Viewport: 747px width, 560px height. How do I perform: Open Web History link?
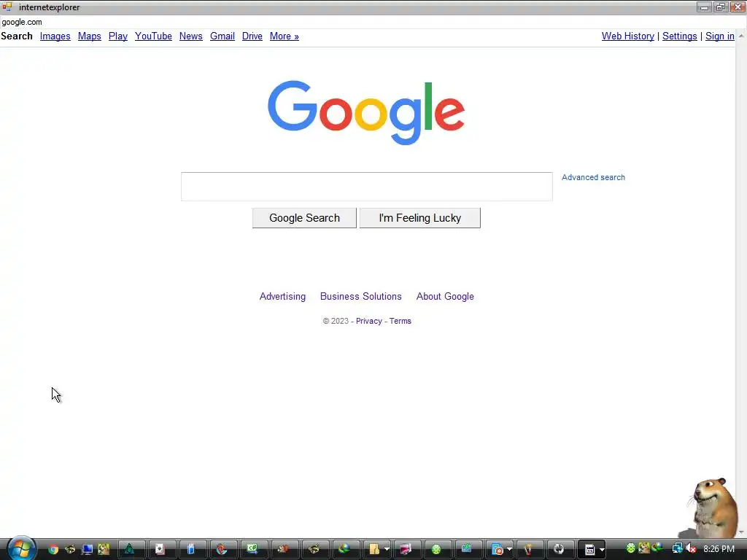[628, 36]
